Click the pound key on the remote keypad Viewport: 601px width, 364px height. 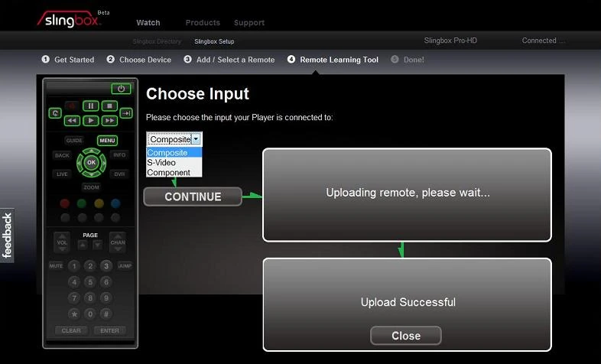click(106, 314)
